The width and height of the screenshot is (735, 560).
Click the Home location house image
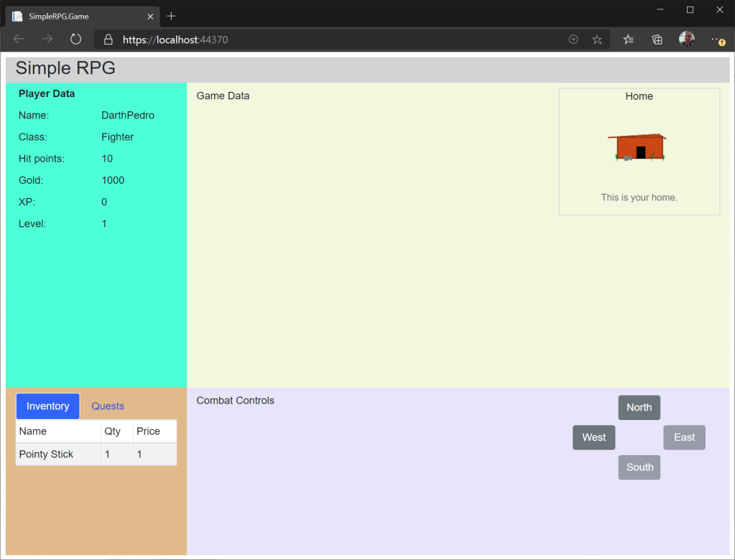point(639,147)
